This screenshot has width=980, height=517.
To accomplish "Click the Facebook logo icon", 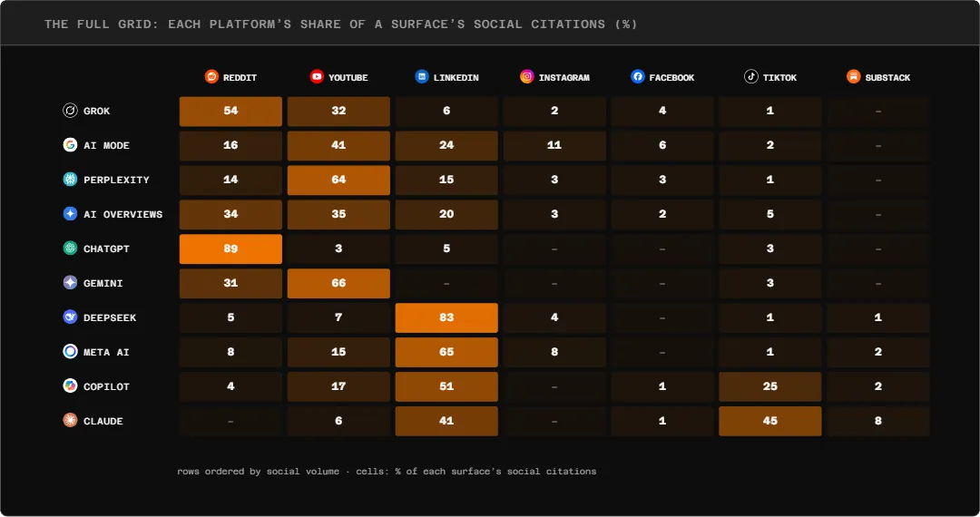I will [x=638, y=76].
